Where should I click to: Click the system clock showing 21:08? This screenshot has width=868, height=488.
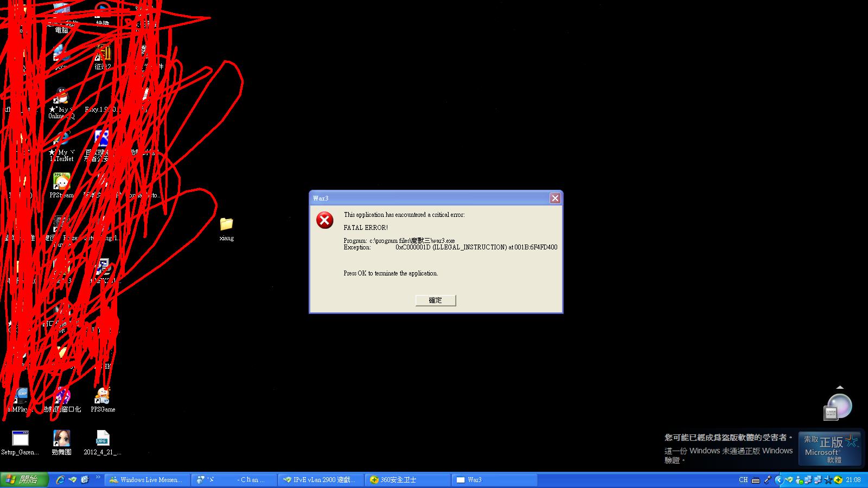[x=853, y=480]
